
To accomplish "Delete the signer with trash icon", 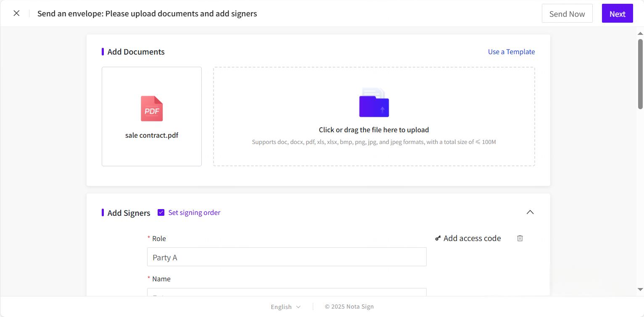I will (x=520, y=238).
